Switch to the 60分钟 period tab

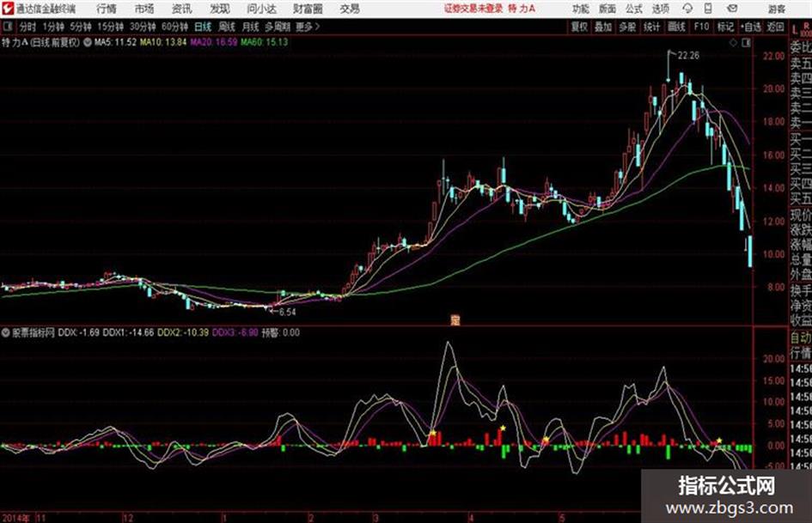tap(175, 27)
